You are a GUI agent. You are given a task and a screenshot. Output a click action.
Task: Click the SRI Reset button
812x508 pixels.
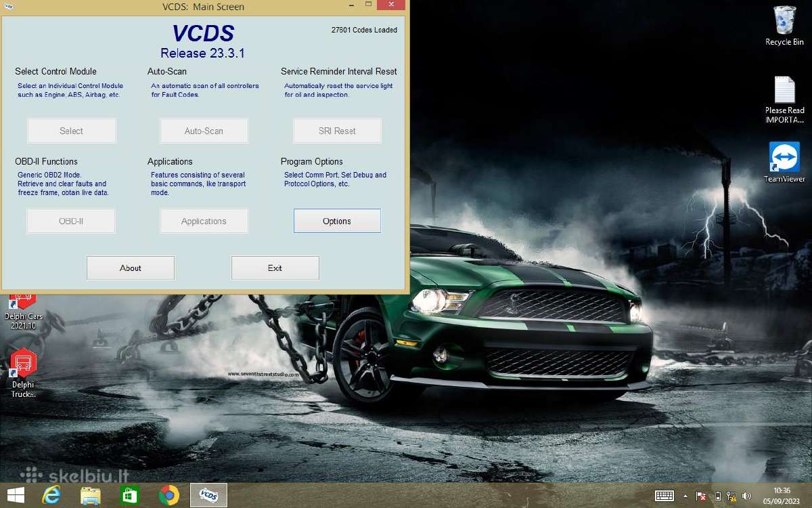[337, 131]
